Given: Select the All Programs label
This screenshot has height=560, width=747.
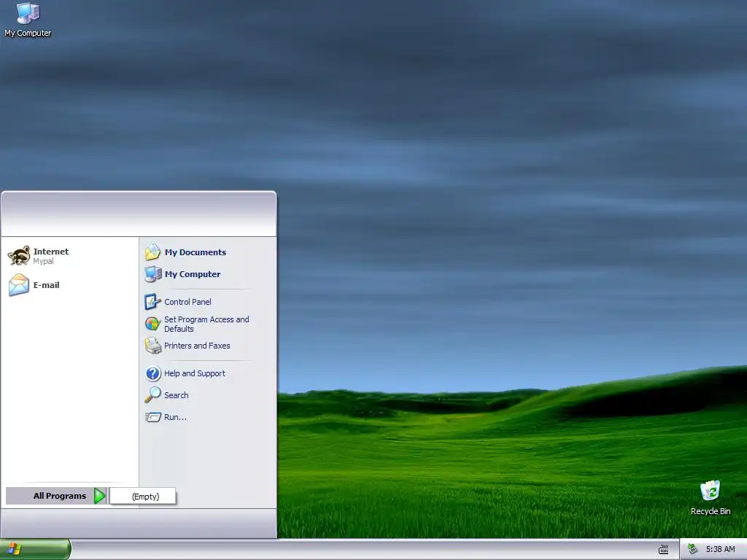Looking at the screenshot, I should [60, 496].
